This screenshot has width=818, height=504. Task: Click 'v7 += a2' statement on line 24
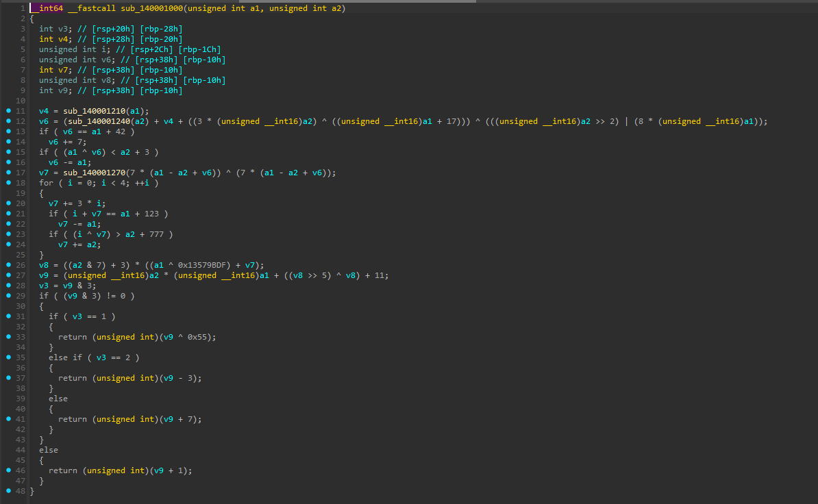click(80, 244)
